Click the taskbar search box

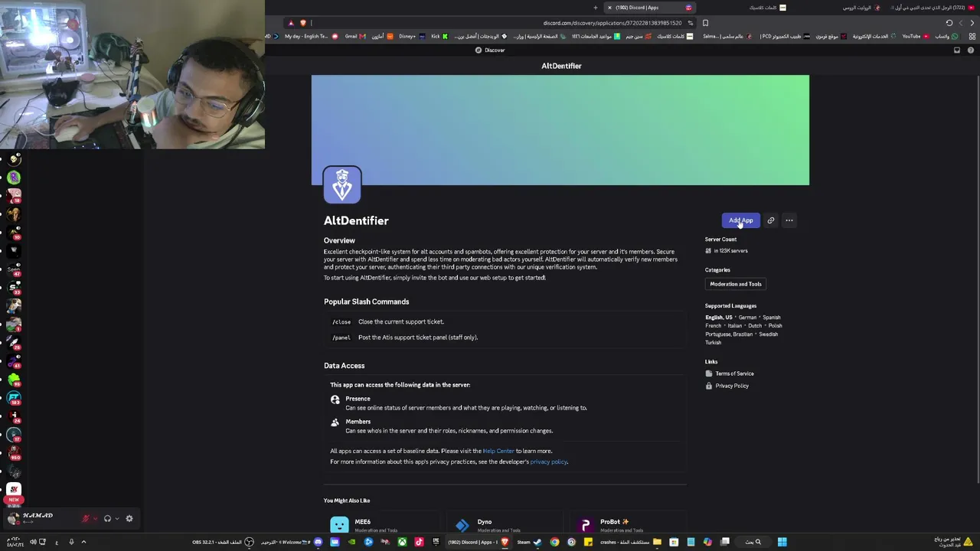753,543
